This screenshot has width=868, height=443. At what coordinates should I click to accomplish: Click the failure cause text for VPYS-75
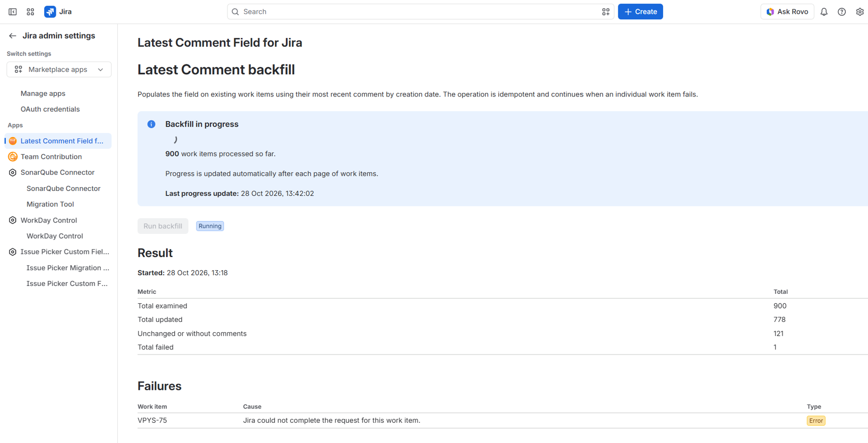coord(332,420)
